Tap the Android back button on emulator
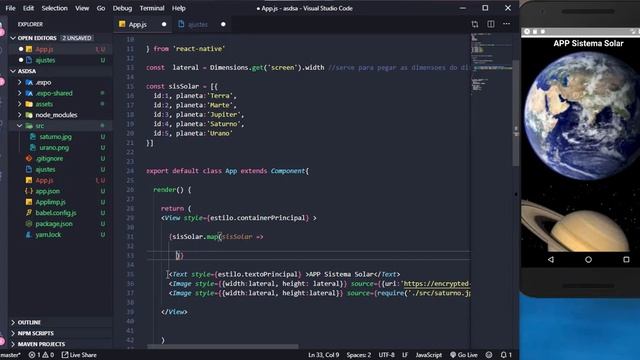Viewport: 640px width, 360px height. tap(551, 260)
